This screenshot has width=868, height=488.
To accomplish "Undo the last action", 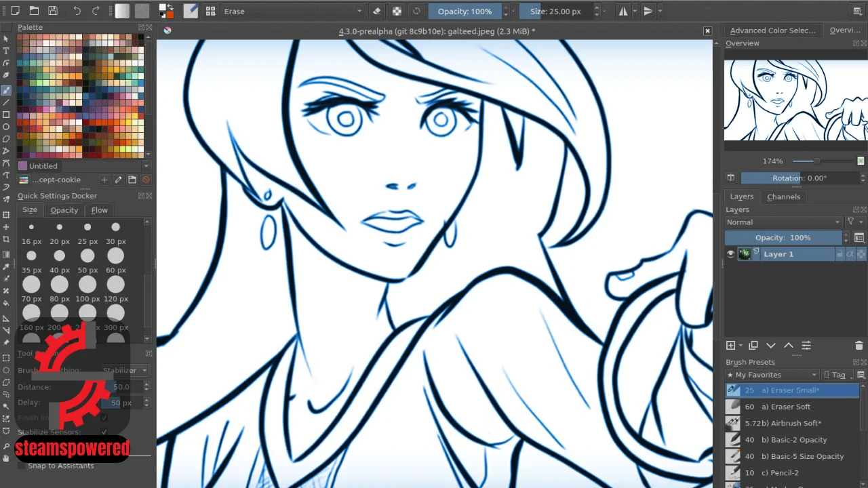I will [x=77, y=11].
